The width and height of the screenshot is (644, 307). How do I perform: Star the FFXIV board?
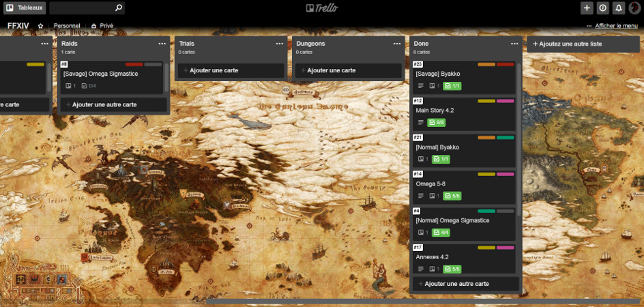[x=40, y=26]
